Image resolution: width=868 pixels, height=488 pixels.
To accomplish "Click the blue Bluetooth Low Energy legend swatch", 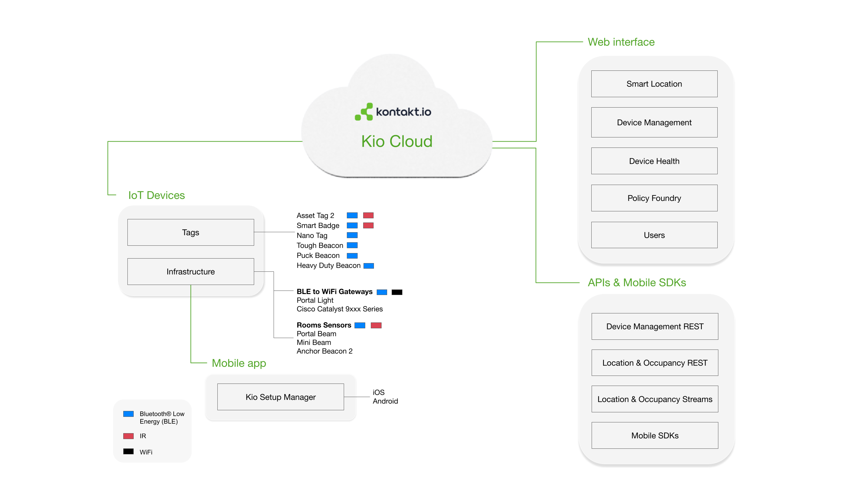I will [x=128, y=414].
